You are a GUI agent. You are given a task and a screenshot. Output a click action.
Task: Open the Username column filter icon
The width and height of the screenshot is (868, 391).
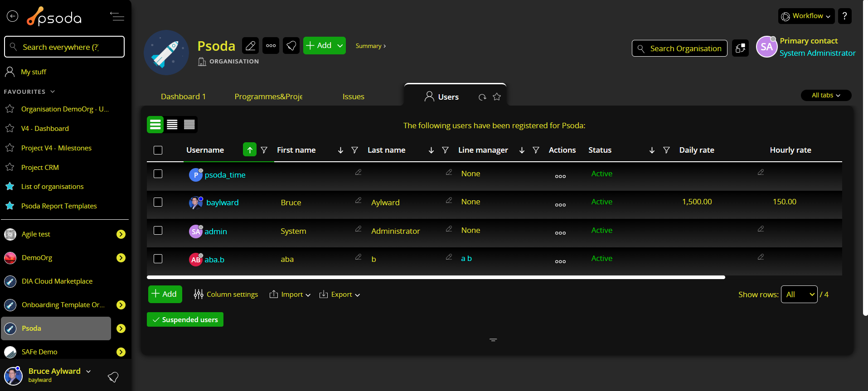pos(264,150)
